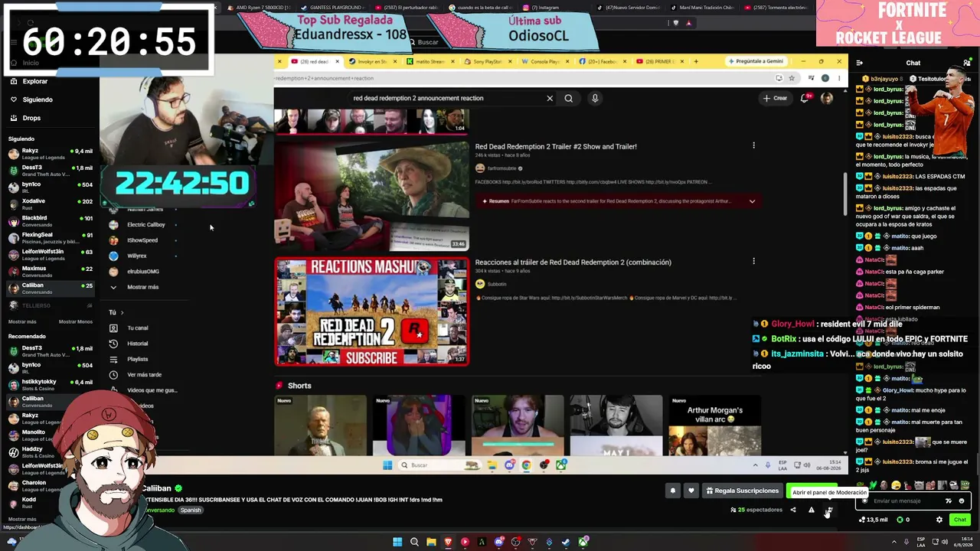Open the YouTube account avatar
The height and width of the screenshot is (551, 980).
tap(827, 98)
